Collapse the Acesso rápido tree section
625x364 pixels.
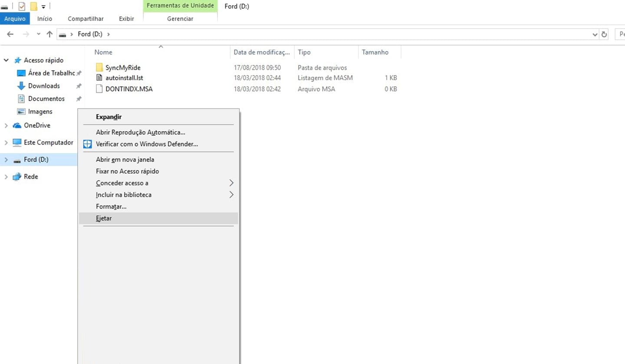[x=6, y=60]
